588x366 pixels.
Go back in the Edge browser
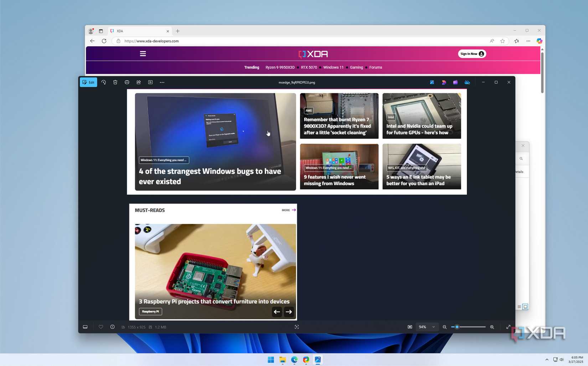tap(92, 41)
